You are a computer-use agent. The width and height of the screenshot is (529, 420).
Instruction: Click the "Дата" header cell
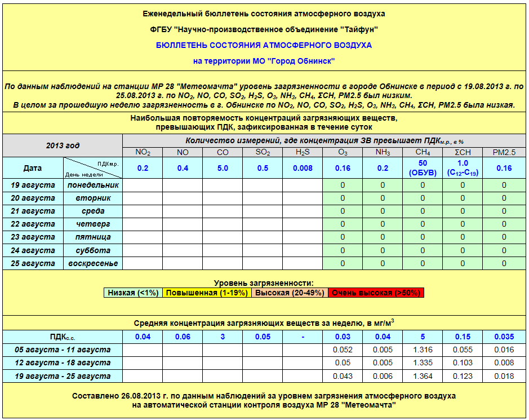[x=32, y=168]
